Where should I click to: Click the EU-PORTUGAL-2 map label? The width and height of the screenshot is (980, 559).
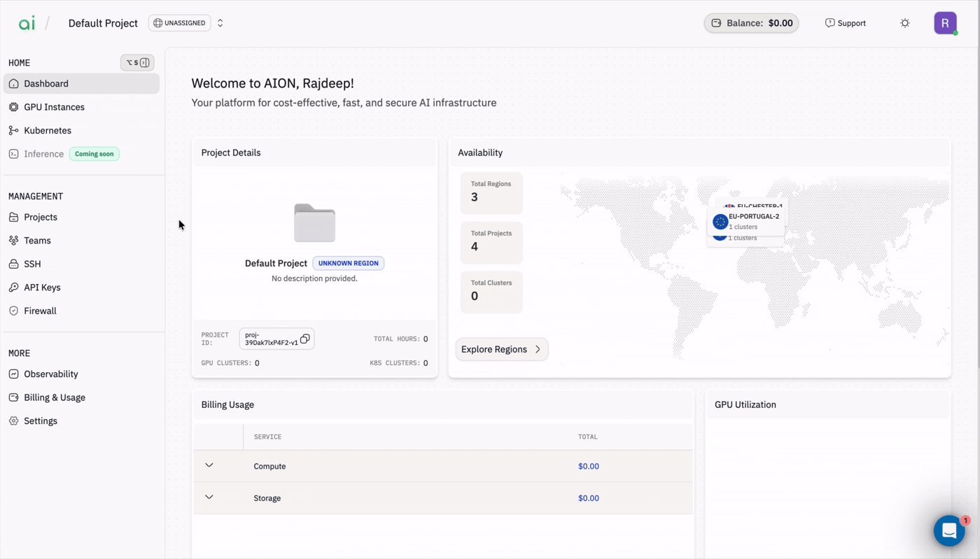pyautogui.click(x=754, y=216)
